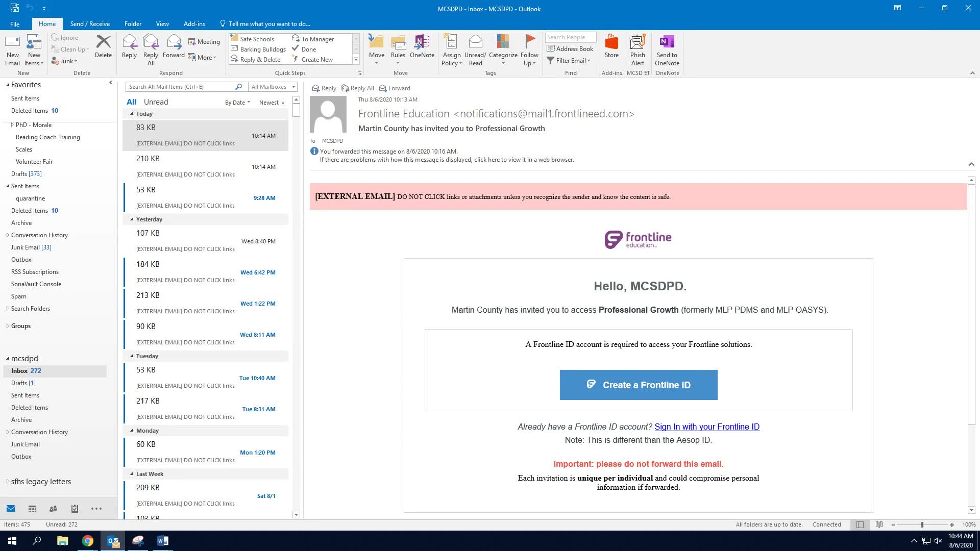Click the New Email icon
Screen dimensions: 980x551
pos(12,51)
